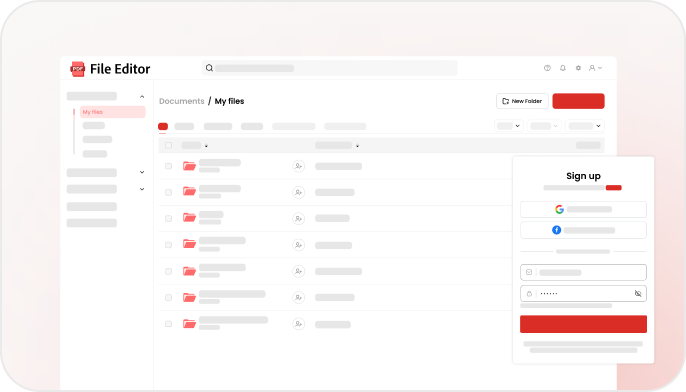This screenshot has height=392, width=686.
Task: Click the fourth row's share user icon
Action: coord(298,245)
